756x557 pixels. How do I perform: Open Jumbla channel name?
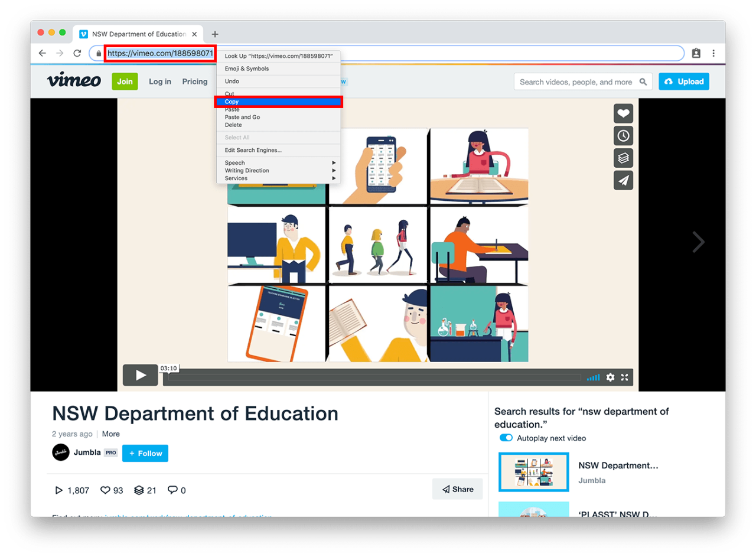(87, 452)
